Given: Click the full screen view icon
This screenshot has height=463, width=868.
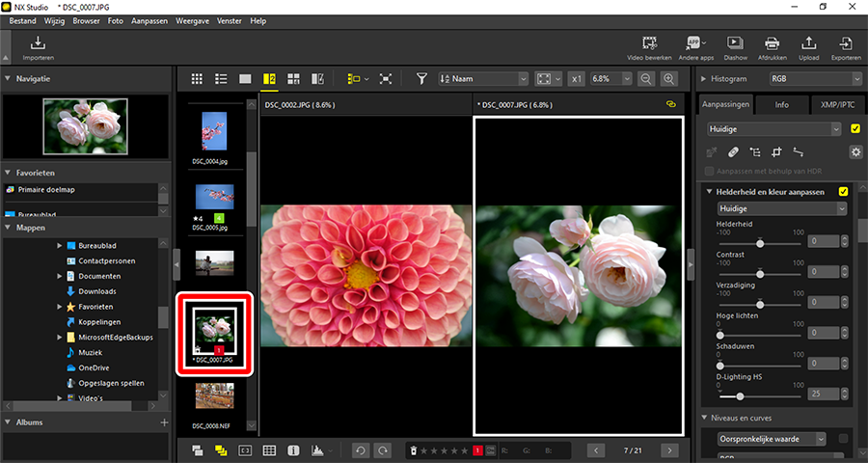Looking at the screenshot, I should tap(385, 79).
